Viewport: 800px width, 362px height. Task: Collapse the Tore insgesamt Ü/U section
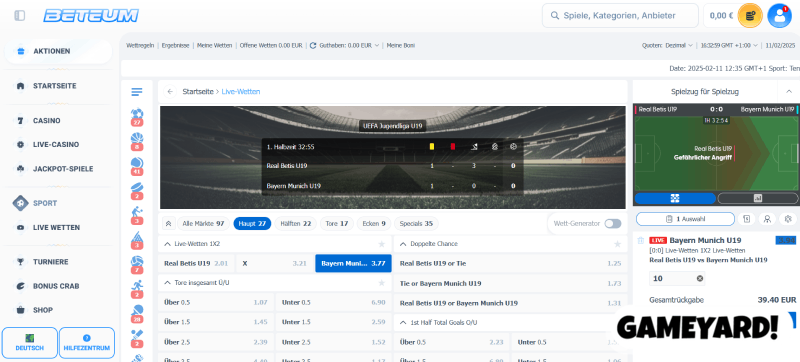167,282
